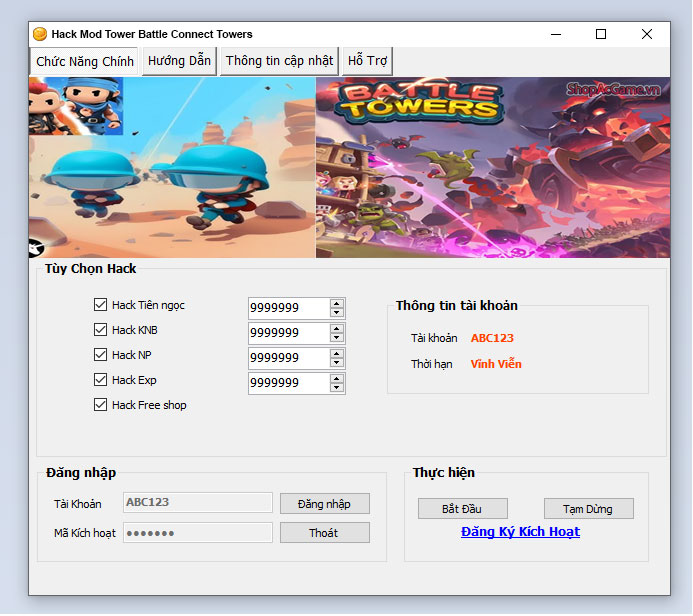
Task: Open the Thông tin cập nhật tab
Action: coord(279,61)
